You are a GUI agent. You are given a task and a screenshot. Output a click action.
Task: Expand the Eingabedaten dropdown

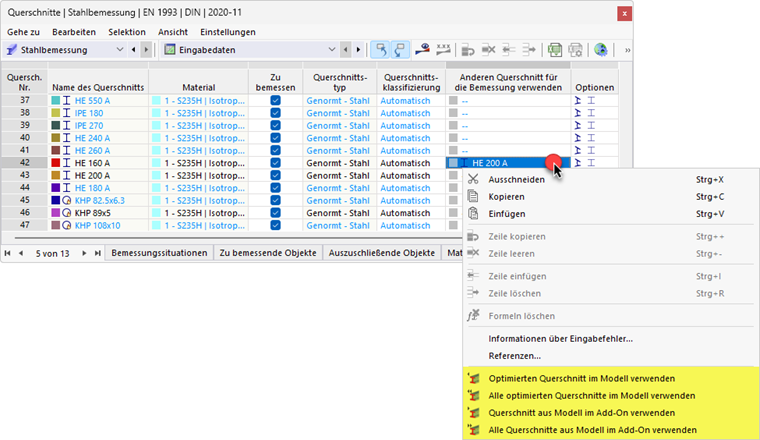click(332, 49)
